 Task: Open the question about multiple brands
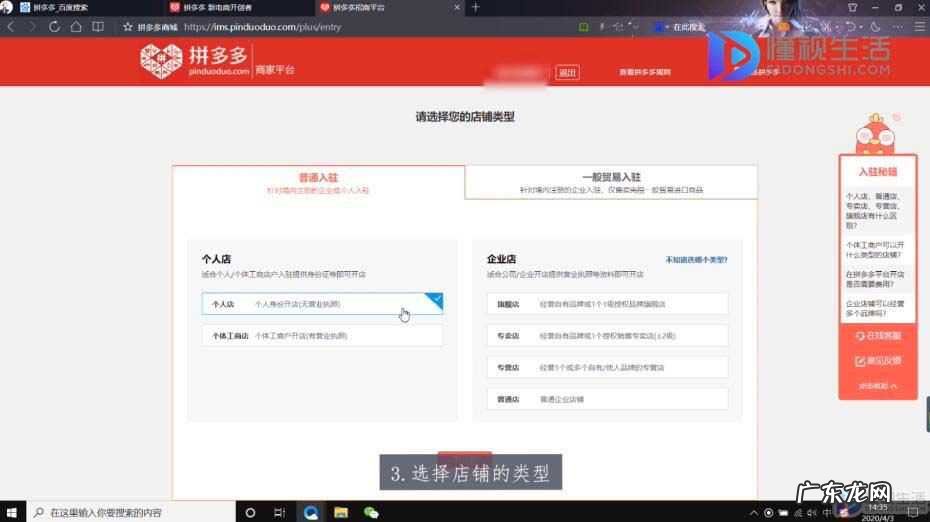click(875, 308)
